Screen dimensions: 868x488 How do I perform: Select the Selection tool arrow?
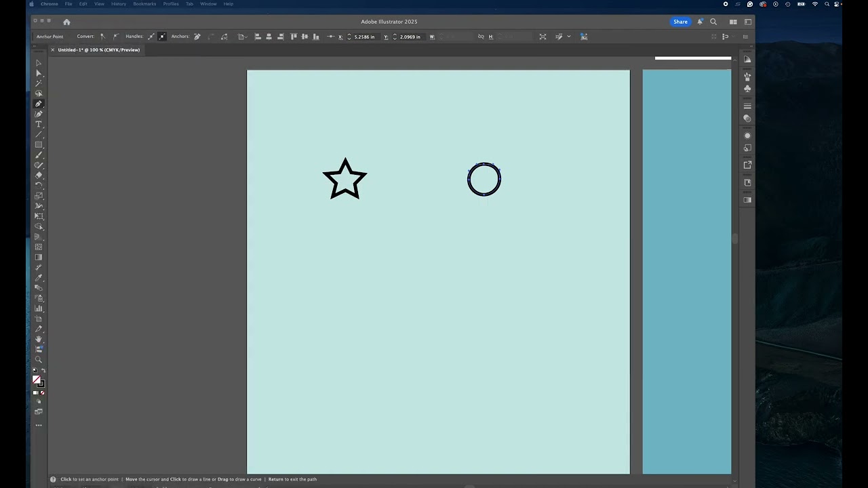39,63
